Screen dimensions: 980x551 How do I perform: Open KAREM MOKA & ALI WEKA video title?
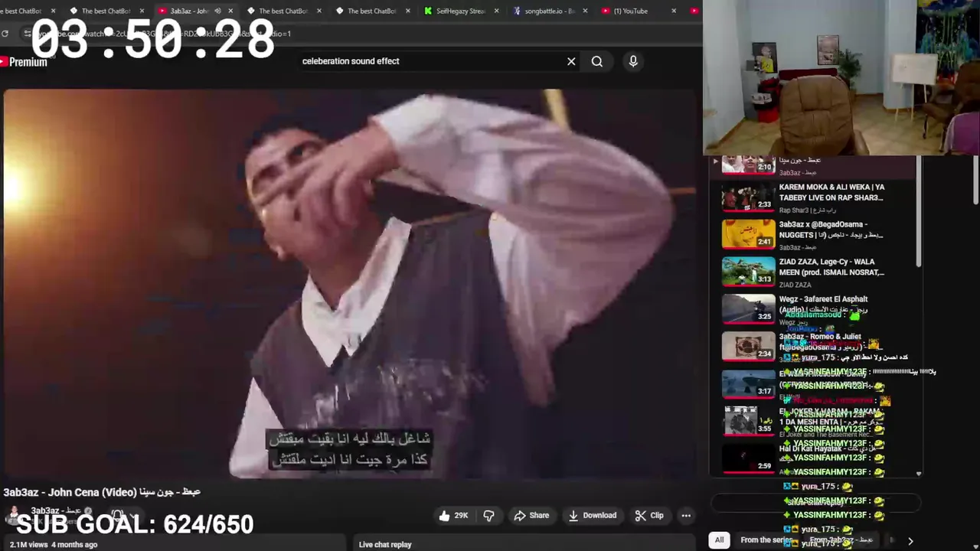click(x=831, y=192)
